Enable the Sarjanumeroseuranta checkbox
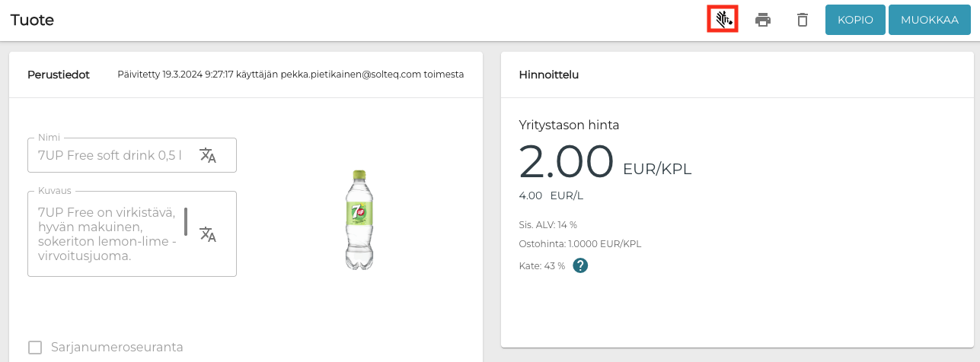 [35, 348]
